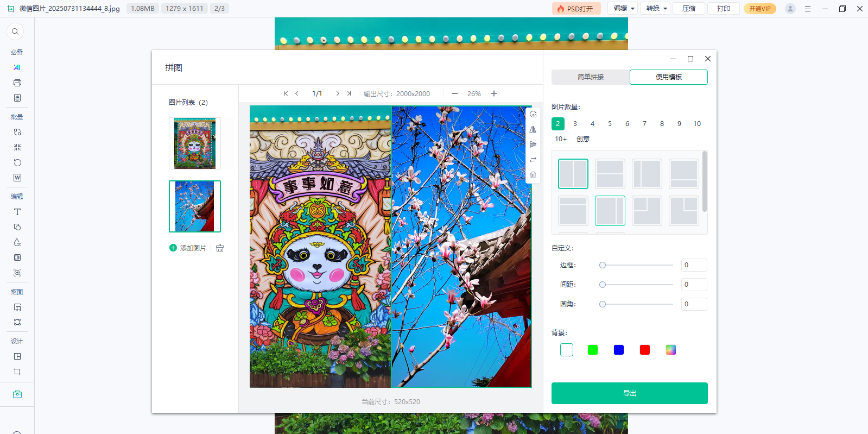Select the first thumbnail in the image list

[x=195, y=143]
